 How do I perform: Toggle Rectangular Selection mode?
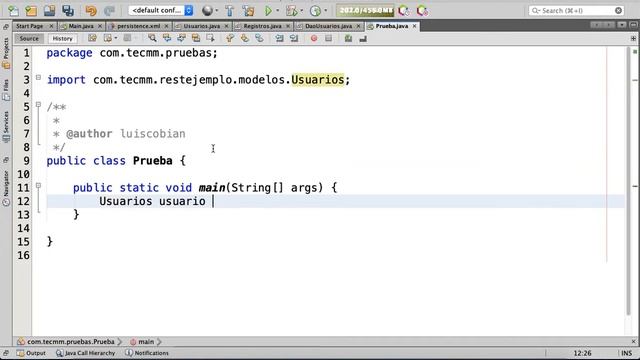pyautogui.click(x=211, y=38)
